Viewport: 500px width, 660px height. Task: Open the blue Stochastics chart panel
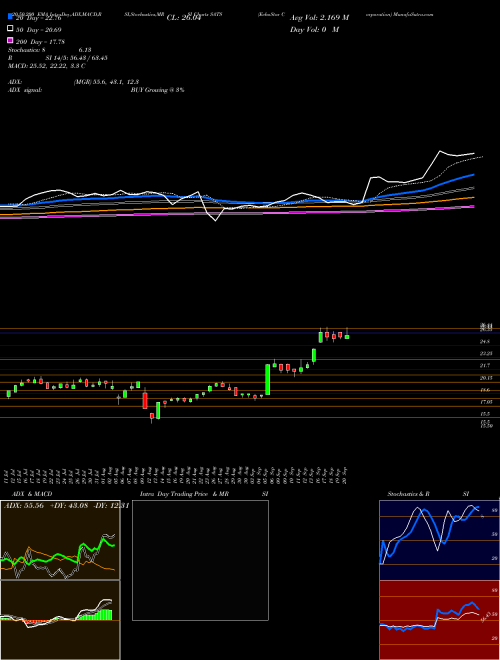point(439,540)
